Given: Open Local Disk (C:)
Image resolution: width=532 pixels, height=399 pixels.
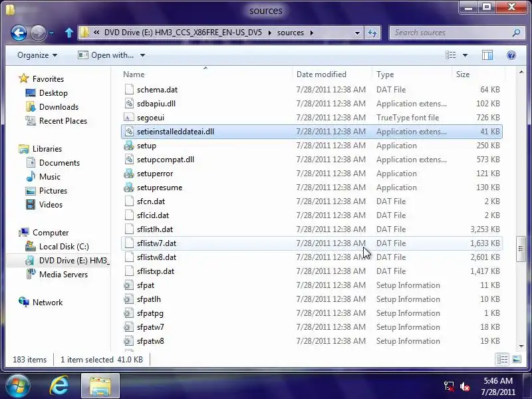Looking at the screenshot, I should 64,247.
